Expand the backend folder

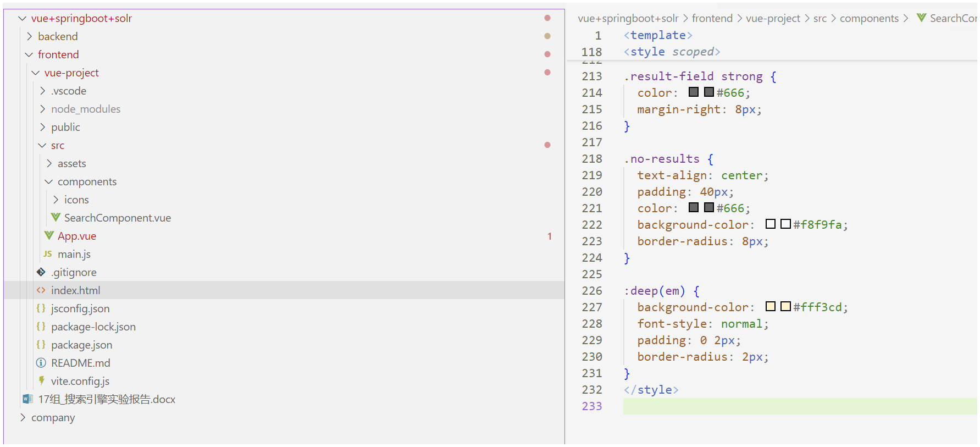point(29,36)
